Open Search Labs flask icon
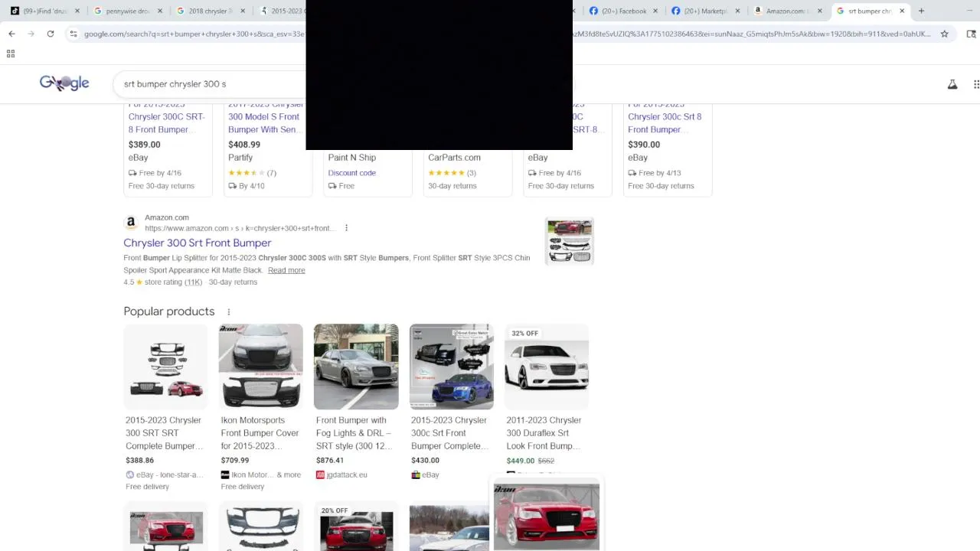Image resolution: width=980 pixels, height=551 pixels. coord(952,84)
